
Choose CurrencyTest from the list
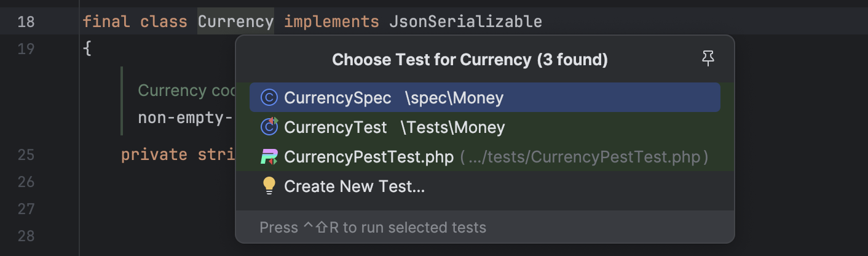(x=335, y=127)
